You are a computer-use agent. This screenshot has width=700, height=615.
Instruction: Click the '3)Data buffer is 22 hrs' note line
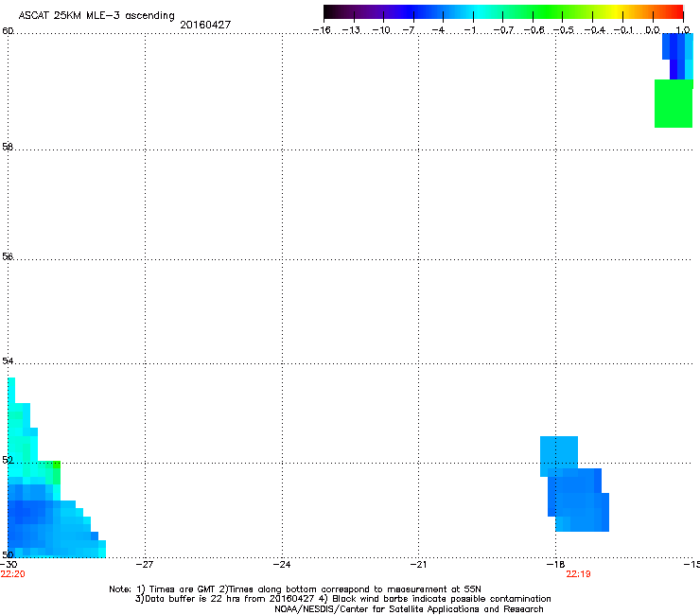click(342, 599)
